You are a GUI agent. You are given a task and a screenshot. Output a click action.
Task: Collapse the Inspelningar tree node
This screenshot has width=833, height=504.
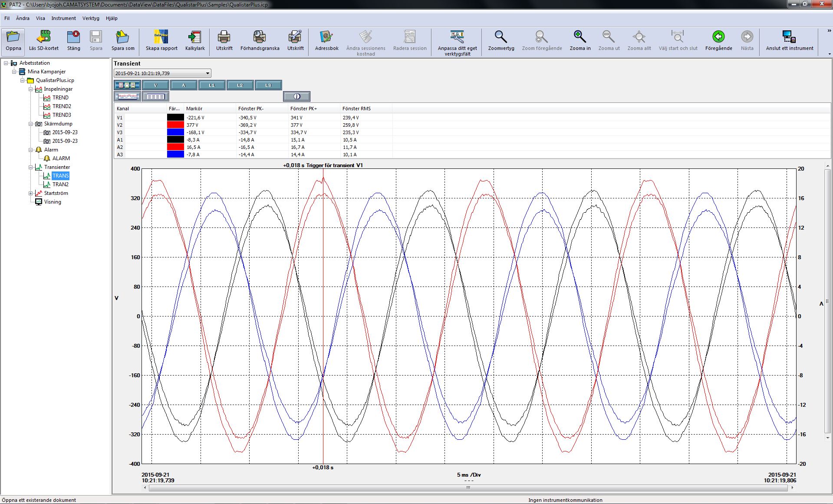click(x=31, y=89)
